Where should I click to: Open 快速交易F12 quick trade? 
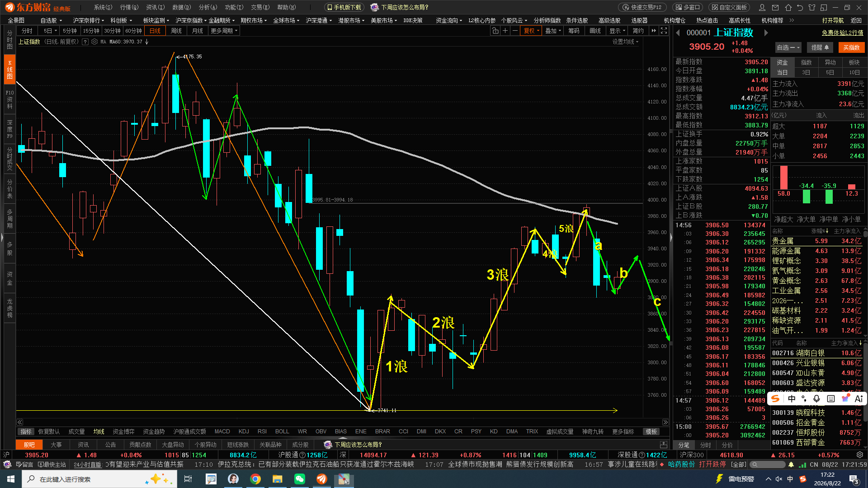[642, 7]
